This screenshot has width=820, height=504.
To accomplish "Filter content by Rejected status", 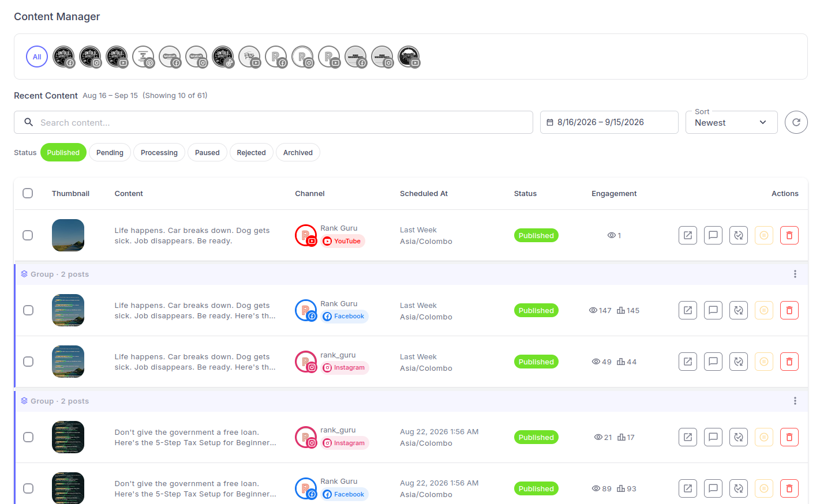I will (251, 152).
